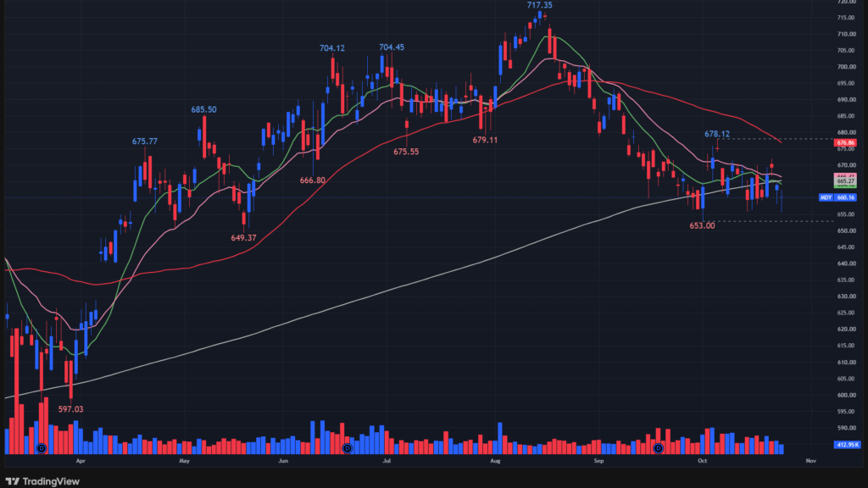Click the 649.37 low label

(243, 238)
